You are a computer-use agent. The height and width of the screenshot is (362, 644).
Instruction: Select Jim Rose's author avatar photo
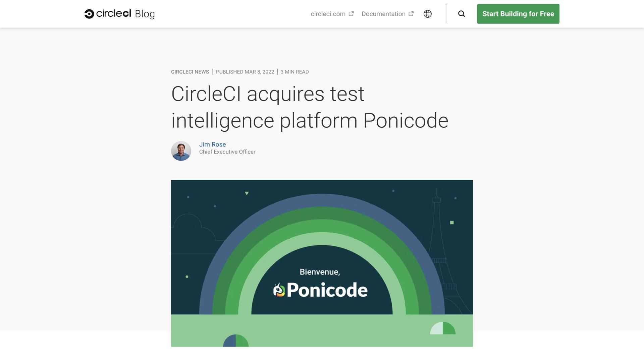tap(181, 151)
